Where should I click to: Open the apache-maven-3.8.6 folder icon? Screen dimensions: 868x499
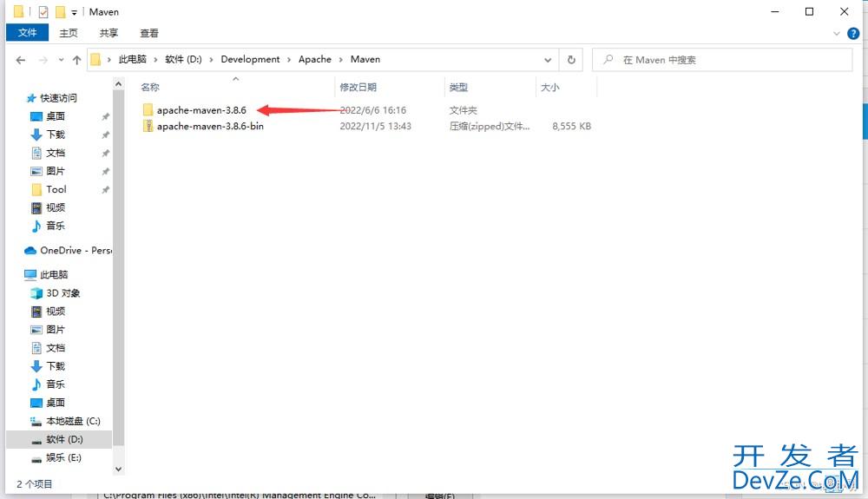pos(148,110)
